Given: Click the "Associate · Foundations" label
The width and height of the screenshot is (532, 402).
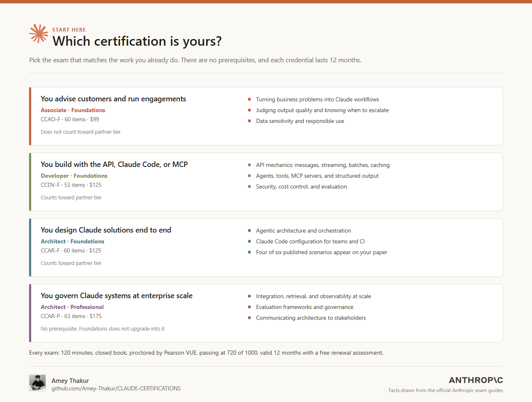Looking at the screenshot, I should pyautogui.click(x=73, y=110).
